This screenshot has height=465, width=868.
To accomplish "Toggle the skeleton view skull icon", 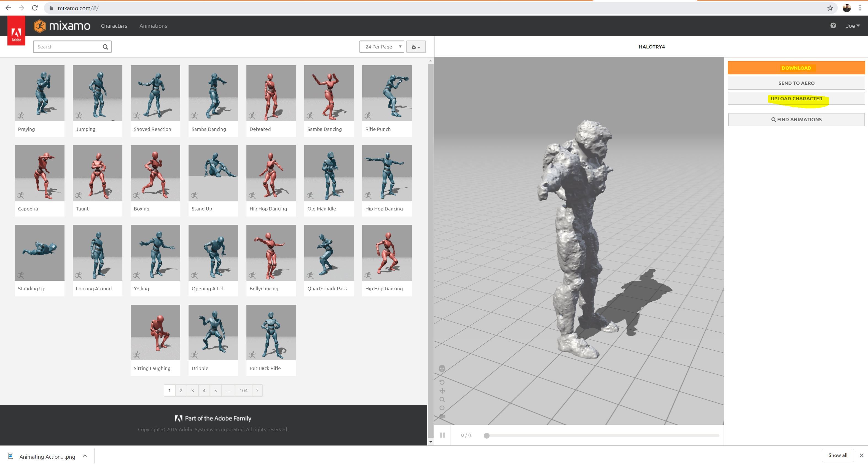I will [x=442, y=368].
